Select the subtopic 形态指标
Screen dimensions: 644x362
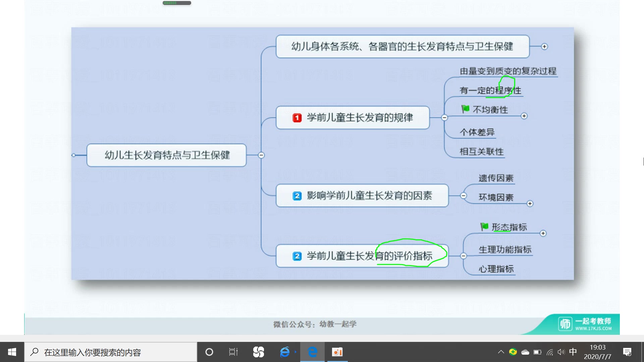click(509, 227)
